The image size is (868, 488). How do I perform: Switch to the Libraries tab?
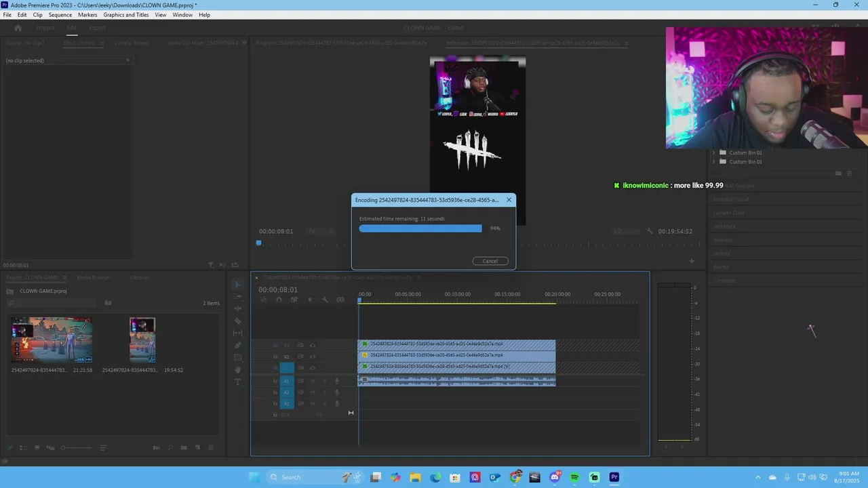140,277
